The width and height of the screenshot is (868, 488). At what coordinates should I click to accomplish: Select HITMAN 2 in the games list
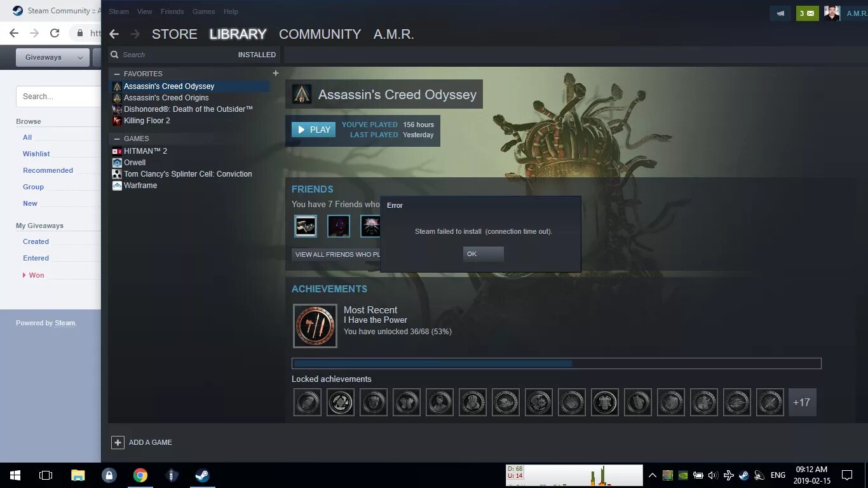(x=191, y=151)
